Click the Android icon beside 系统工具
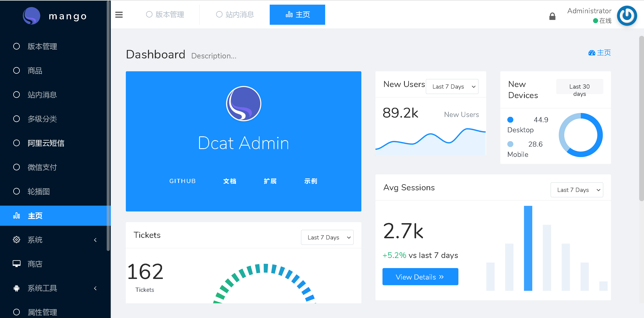 (x=17, y=288)
